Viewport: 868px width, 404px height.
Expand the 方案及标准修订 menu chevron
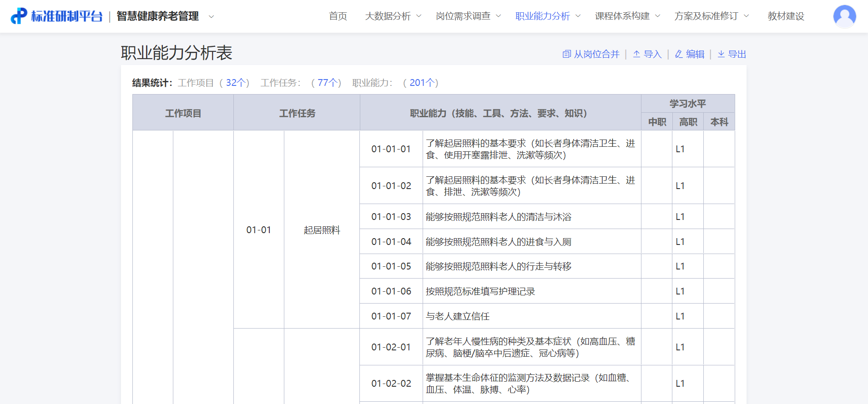click(746, 16)
